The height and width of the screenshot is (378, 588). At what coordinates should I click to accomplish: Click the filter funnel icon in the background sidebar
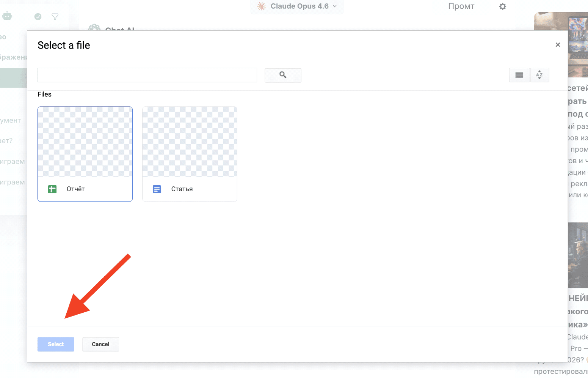55,17
